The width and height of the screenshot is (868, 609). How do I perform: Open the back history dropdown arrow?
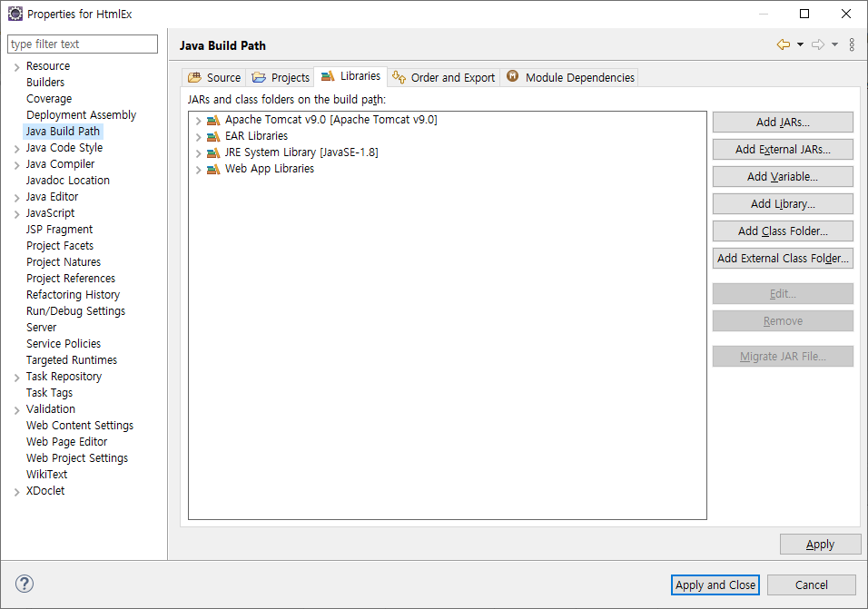tap(801, 44)
